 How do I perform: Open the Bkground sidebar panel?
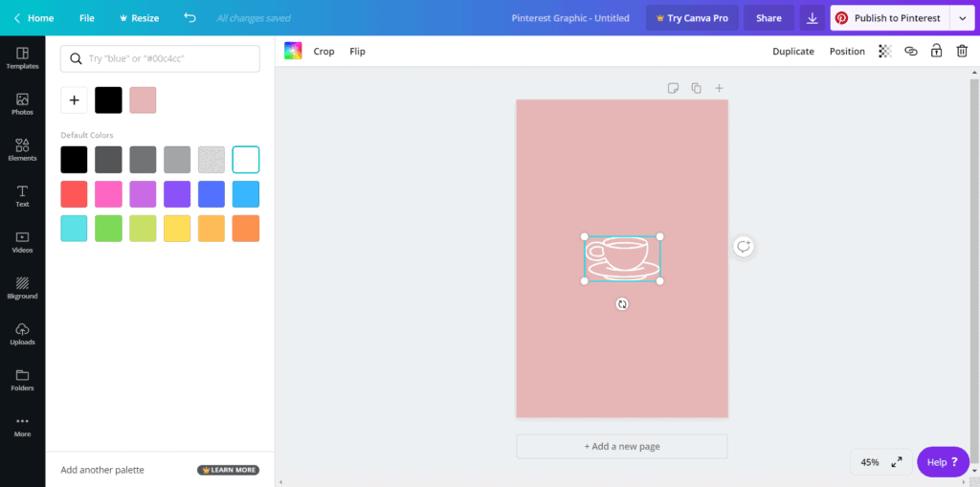pyautogui.click(x=23, y=288)
